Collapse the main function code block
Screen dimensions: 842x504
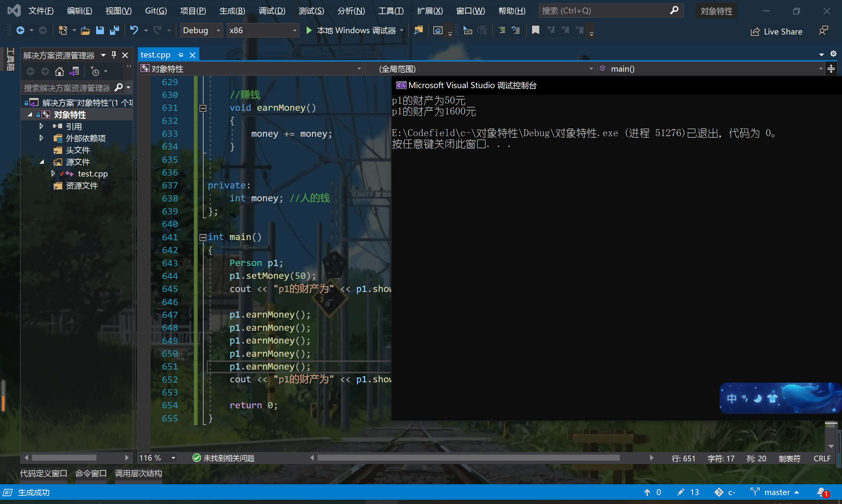[x=203, y=237]
